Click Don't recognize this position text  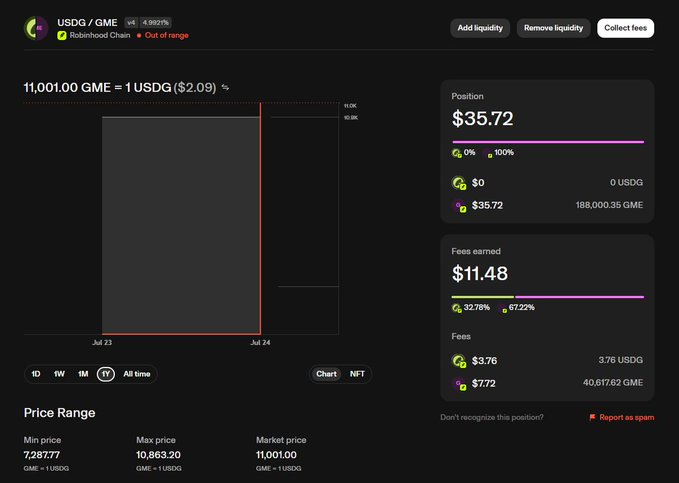coord(492,417)
